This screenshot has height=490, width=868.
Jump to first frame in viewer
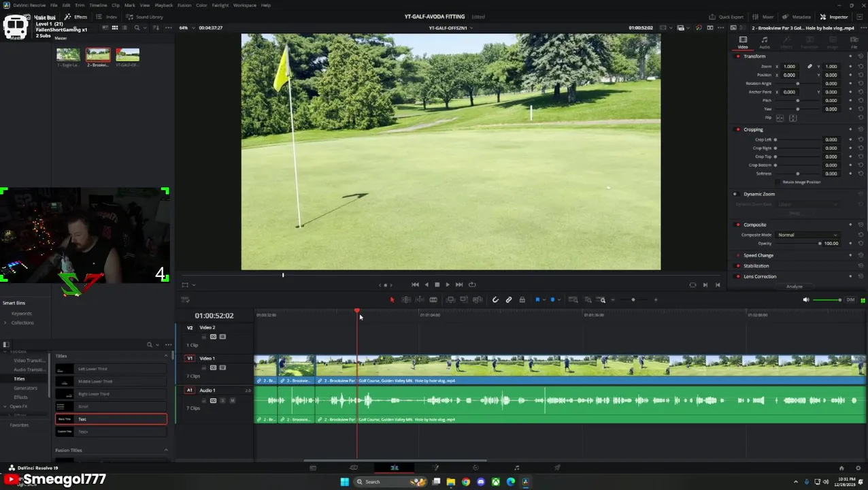click(415, 284)
